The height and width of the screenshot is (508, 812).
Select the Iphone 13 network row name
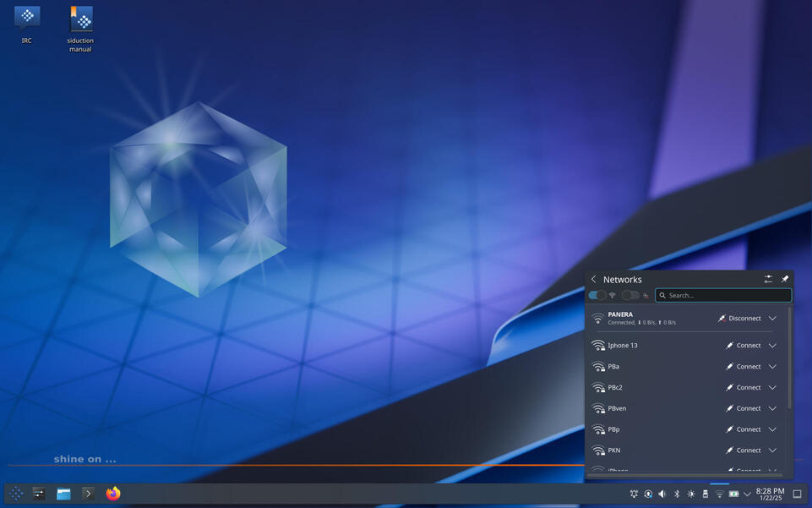click(623, 346)
